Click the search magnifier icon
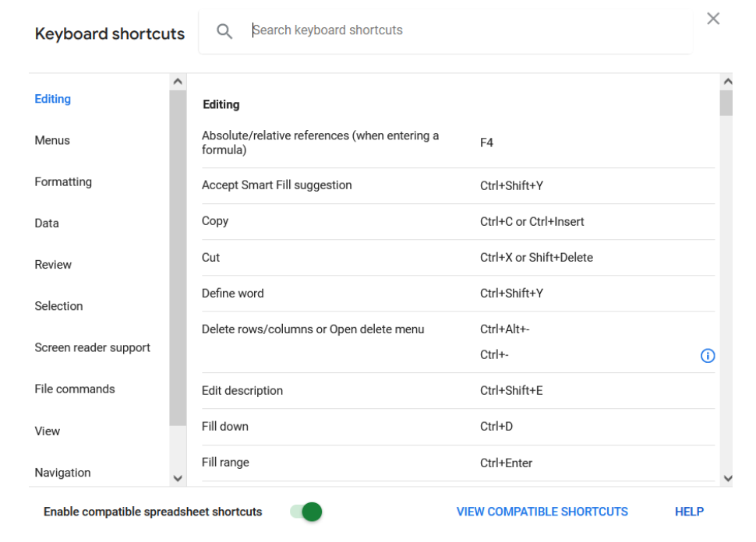Viewport: 756px width, 542px height. [224, 31]
